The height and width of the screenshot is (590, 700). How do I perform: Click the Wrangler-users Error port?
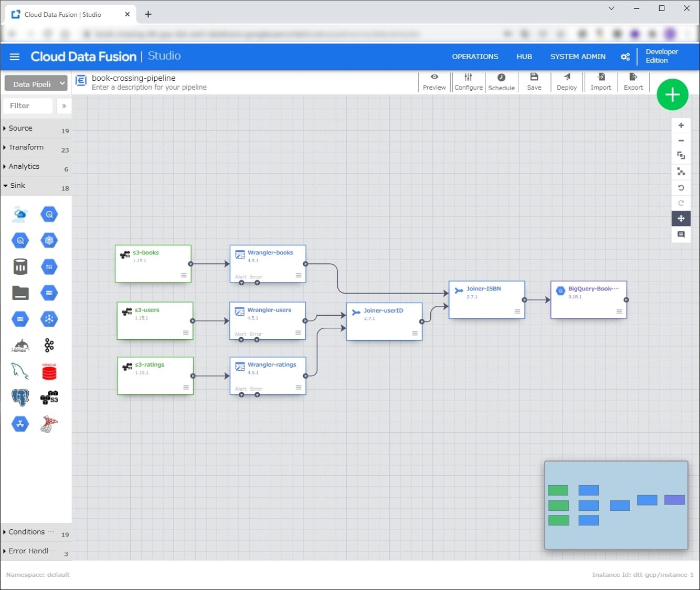pos(257,340)
